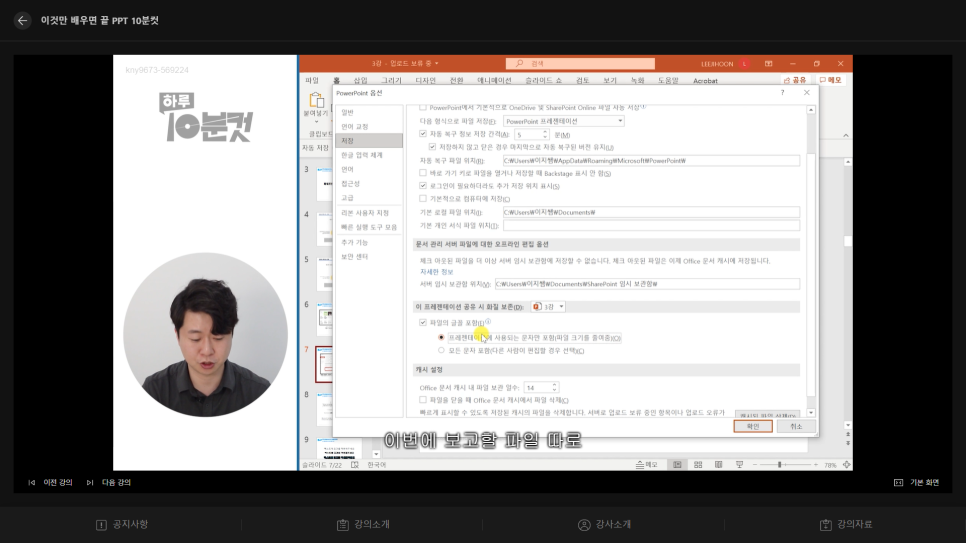Open the Acrobat ribbon tab
This screenshot has height=543, width=966.
click(705, 81)
